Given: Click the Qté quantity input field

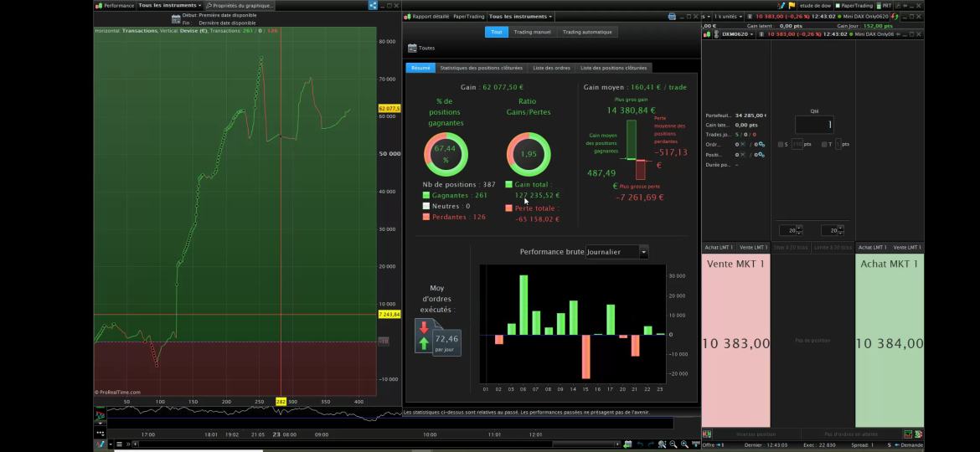Looking at the screenshot, I should (x=814, y=125).
